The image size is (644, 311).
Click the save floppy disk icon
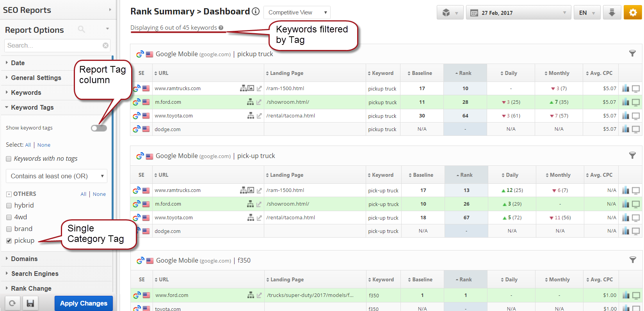click(x=30, y=303)
